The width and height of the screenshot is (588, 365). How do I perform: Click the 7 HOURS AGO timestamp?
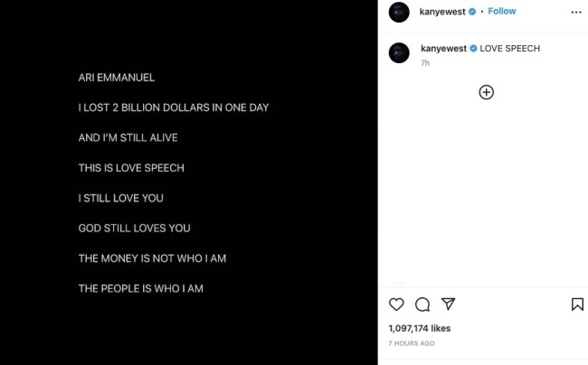pyautogui.click(x=412, y=343)
